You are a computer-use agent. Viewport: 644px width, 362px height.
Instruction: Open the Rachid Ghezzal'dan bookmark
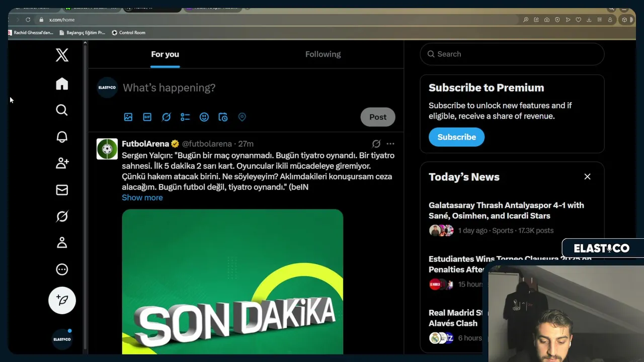coord(31,33)
